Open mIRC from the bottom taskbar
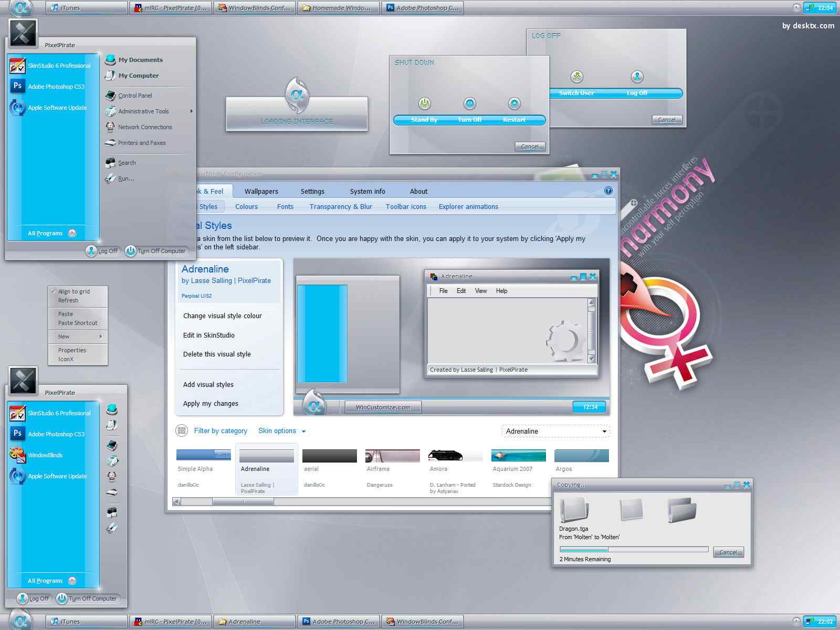 coord(170,622)
